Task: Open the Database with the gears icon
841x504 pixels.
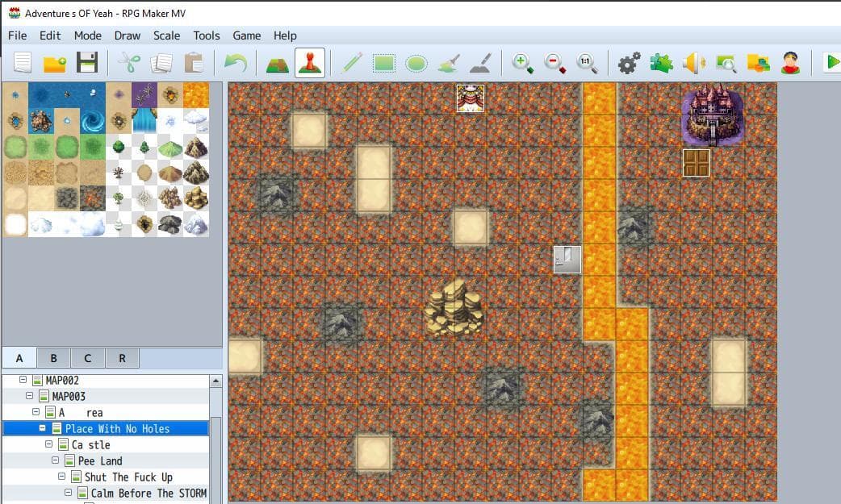Action: (629, 63)
